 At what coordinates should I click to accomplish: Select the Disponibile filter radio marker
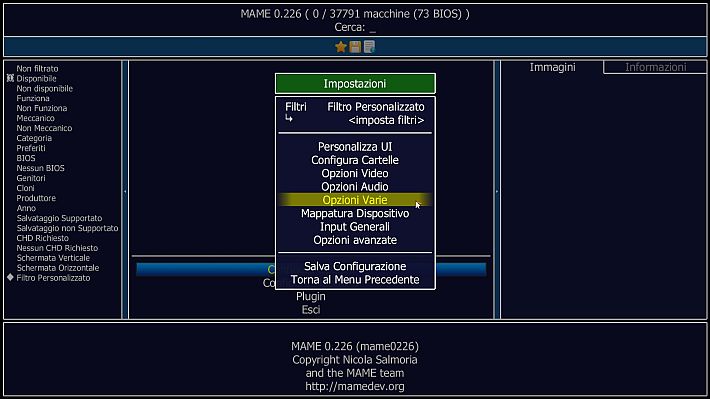coord(10,78)
